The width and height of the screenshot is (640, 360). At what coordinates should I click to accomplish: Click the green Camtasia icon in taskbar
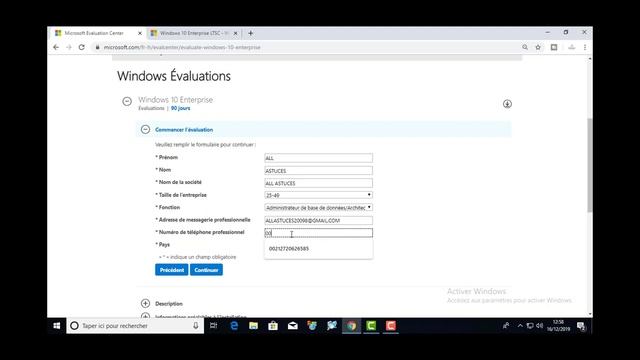pyautogui.click(x=371, y=326)
